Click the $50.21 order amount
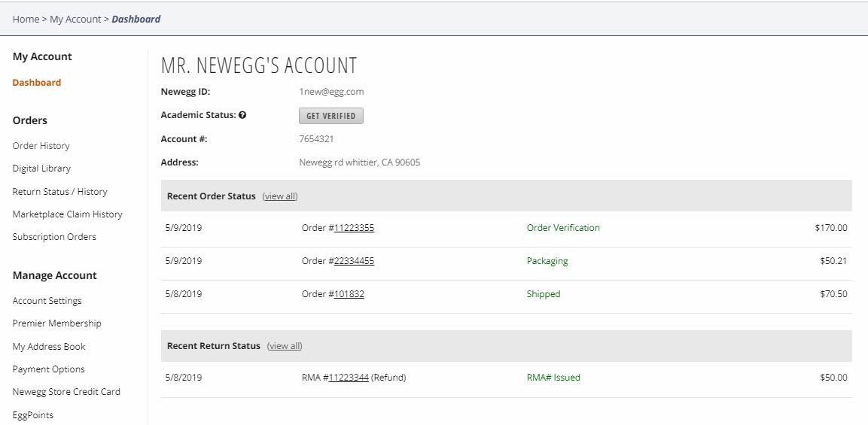The height and width of the screenshot is (425, 868). pyautogui.click(x=833, y=261)
